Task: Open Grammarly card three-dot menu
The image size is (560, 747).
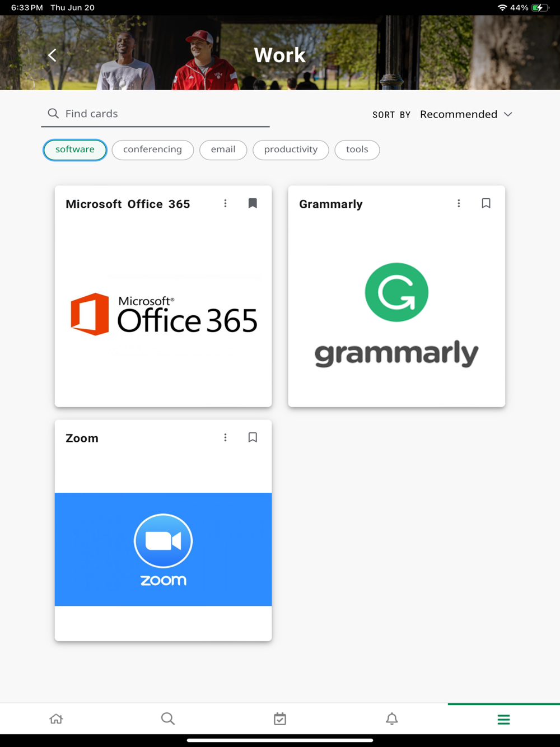Action: coord(459,203)
